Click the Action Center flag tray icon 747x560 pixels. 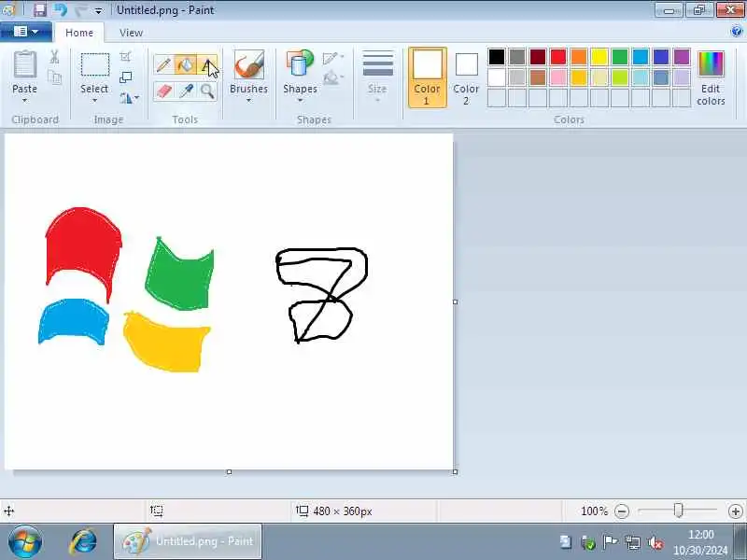point(610,542)
